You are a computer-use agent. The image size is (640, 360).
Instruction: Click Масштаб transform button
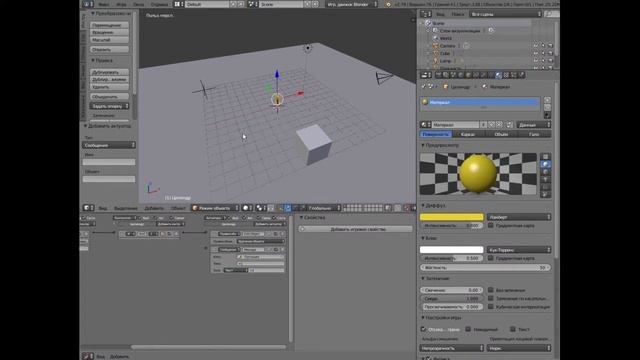point(109,40)
